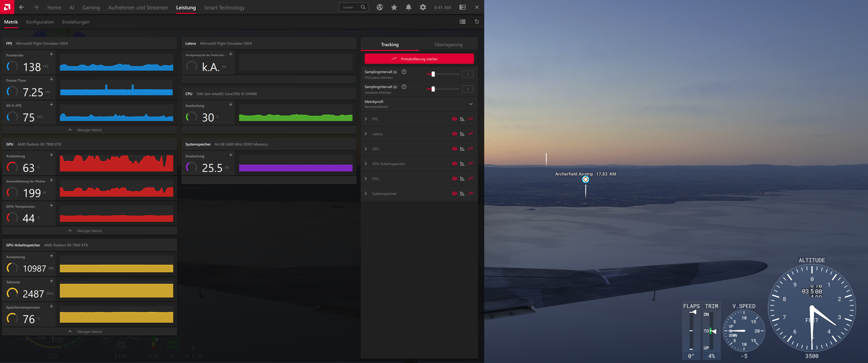Add metric next to Framerate plus icon
Image resolution: width=868 pixels, height=363 pixels.
pyautogui.click(x=51, y=54)
